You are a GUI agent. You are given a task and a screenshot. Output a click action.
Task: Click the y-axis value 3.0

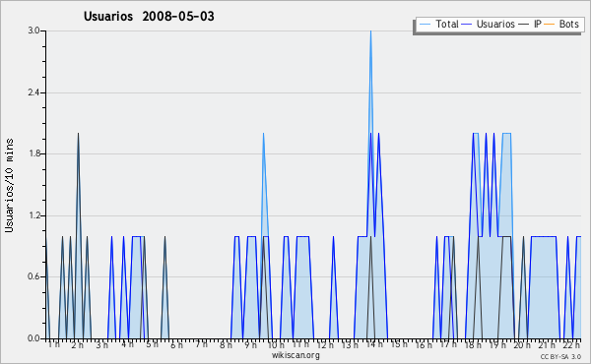tap(33, 30)
